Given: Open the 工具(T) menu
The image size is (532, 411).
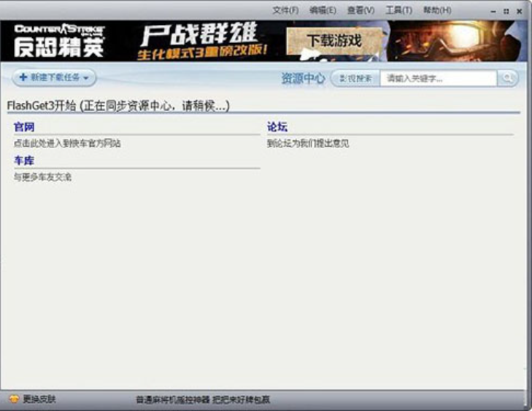Looking at the screenshot, I should click(x=398, y=10).
